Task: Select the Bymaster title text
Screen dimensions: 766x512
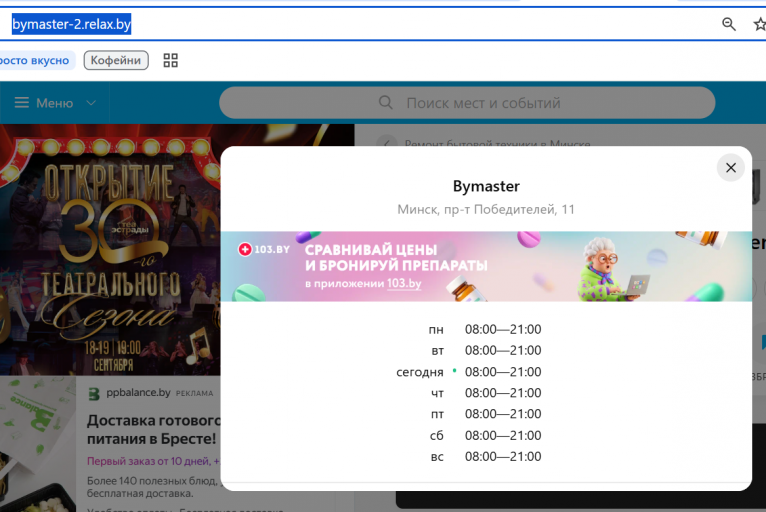Action: click(486, 186)
